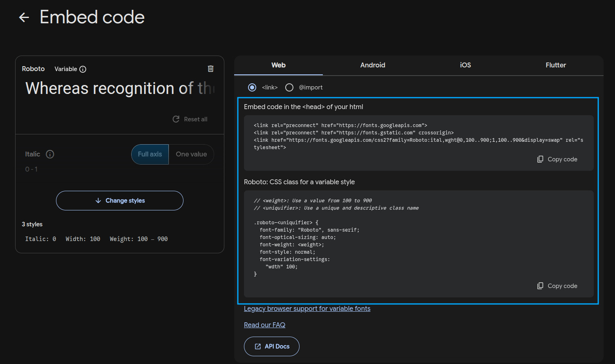Copy the HTML link embed code
This screenshot has height=364, width=615.
[x=557, y=159]
